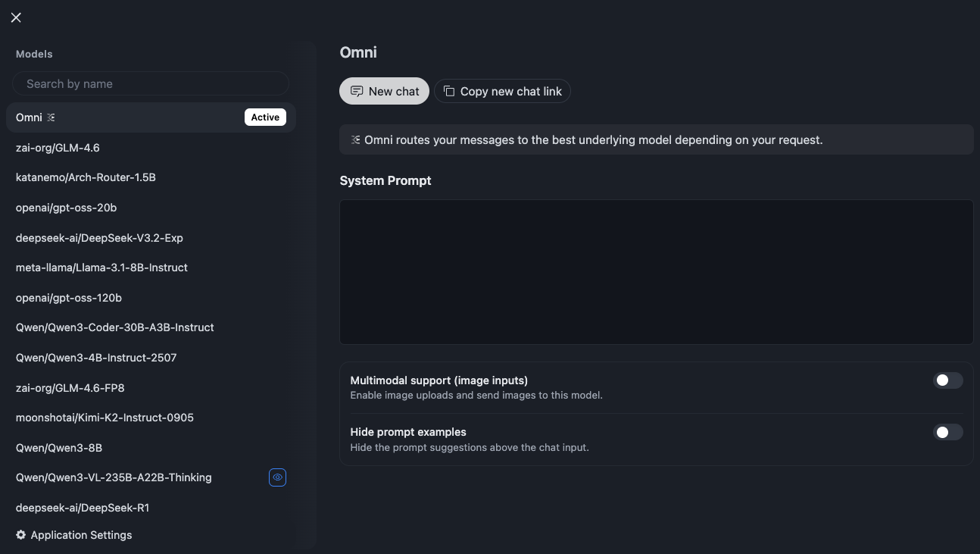Enable Multimodal support toggle
Screen dimensions: 980x554
(947, 380)
